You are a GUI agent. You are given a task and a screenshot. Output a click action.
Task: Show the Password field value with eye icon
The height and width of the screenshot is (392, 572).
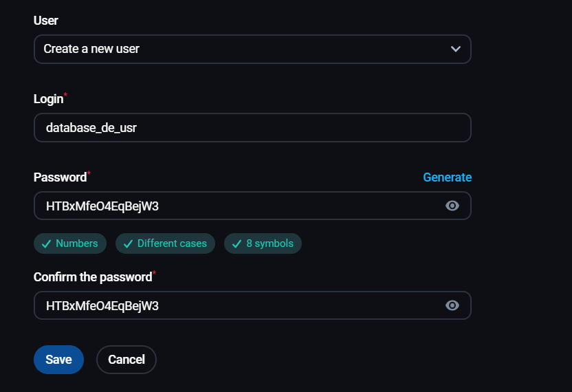[x=452, y=206]
